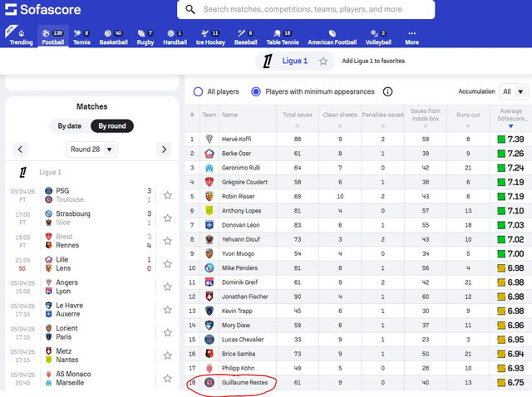Click PSG crest beside Lucas Chevalier
This screenshot has width=532, height=397.
209,340
